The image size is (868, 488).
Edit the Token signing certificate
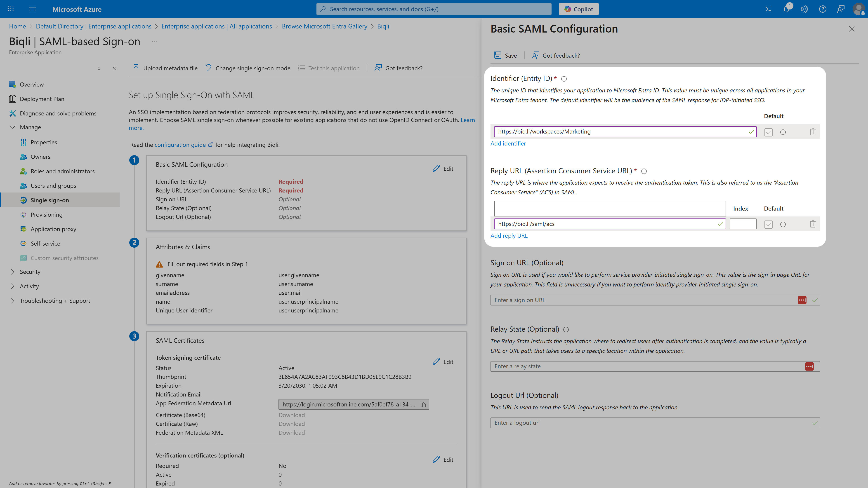point(443,362)
